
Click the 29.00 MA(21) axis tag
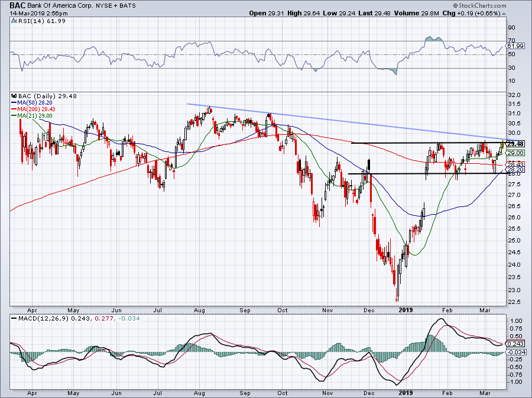click(515, 153)
